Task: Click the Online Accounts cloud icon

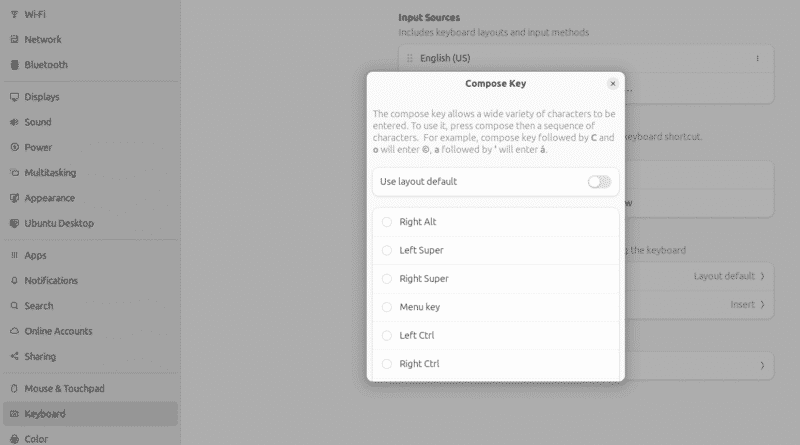Action: 14,331
